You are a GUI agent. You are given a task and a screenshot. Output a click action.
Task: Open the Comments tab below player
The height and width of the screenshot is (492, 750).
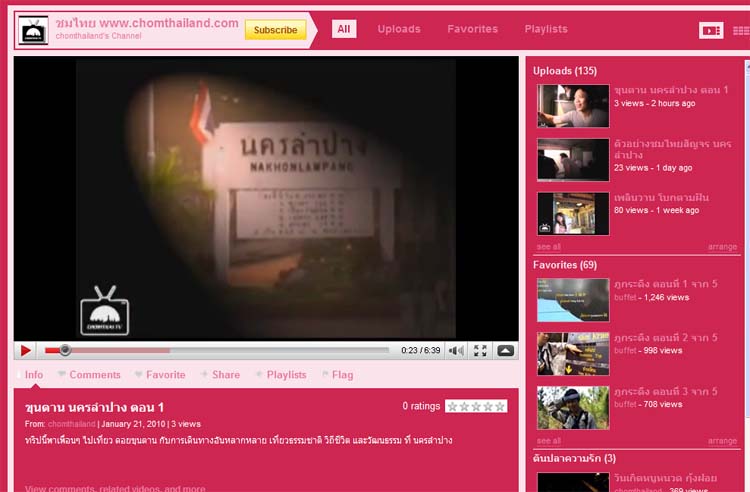pos(95,374)
